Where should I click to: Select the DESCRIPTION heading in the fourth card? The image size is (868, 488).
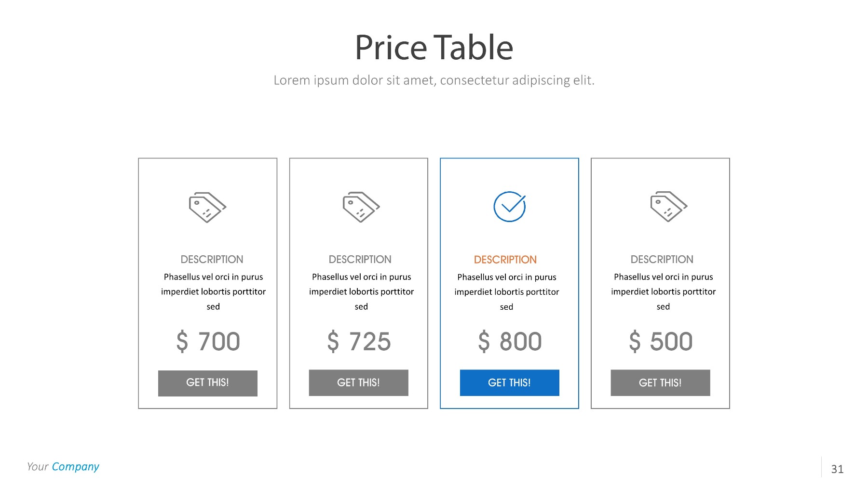pyautogui.click(x=662, y=259)
